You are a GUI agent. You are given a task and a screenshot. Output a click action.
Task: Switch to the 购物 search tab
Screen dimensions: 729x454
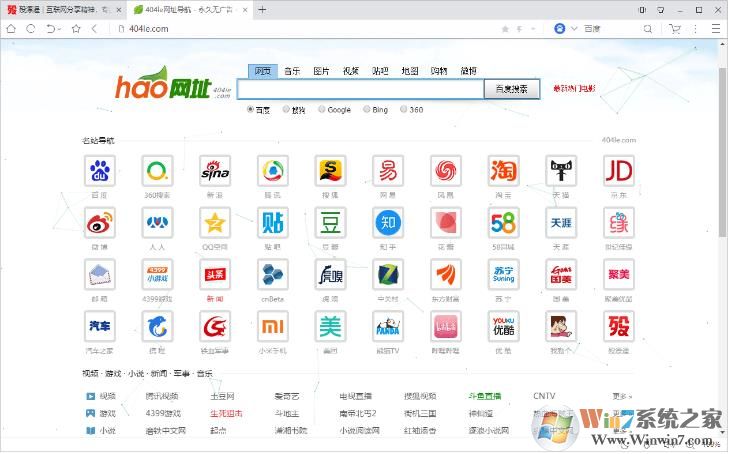[439, 71]
